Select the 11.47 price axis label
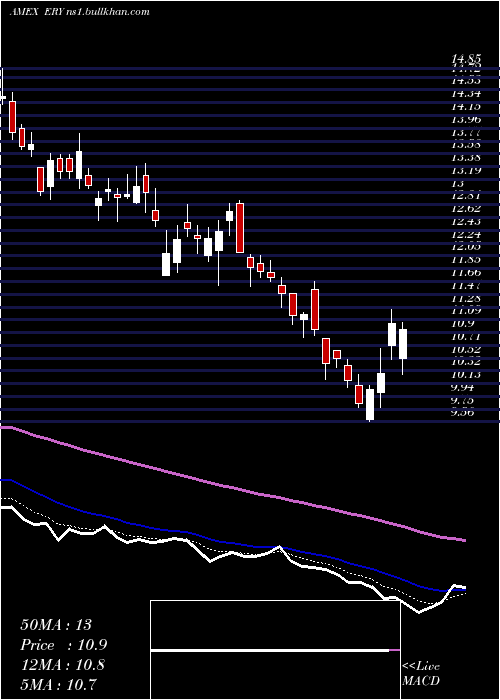Viewport: 500px width, 700px height. coord(466,285)
